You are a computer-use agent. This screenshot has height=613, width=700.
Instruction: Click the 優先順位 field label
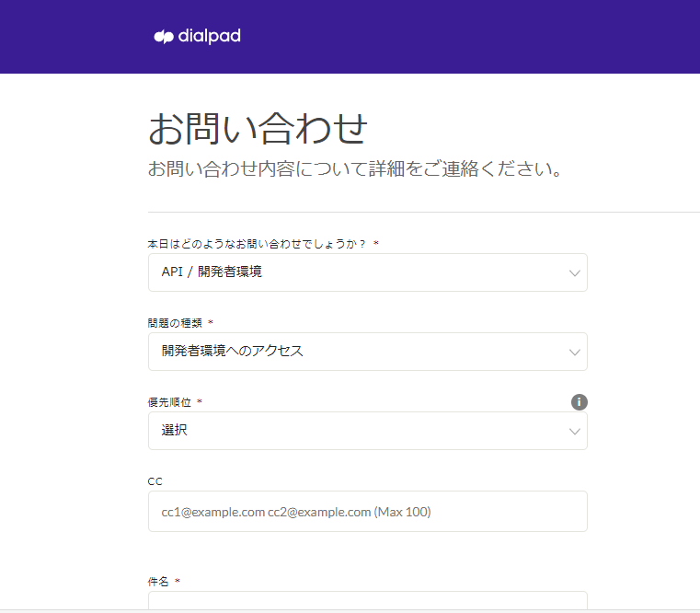pyautogui.click(x=169, y=402)
